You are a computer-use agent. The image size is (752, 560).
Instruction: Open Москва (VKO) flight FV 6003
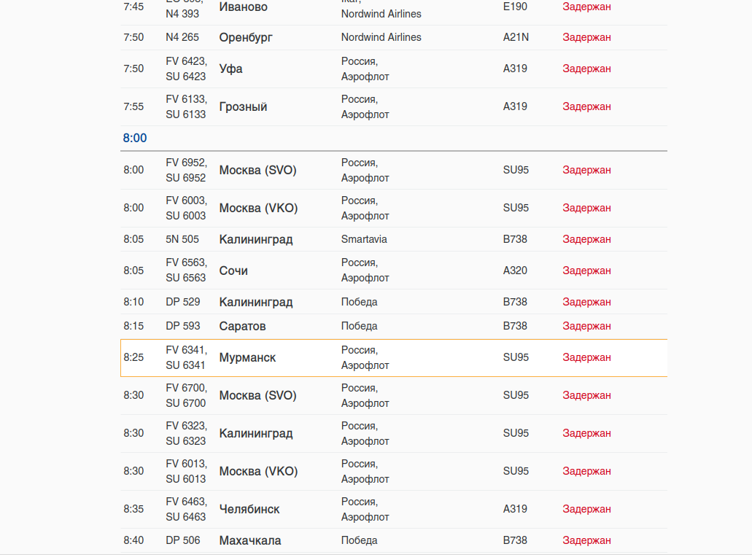(x=394, y=208)
